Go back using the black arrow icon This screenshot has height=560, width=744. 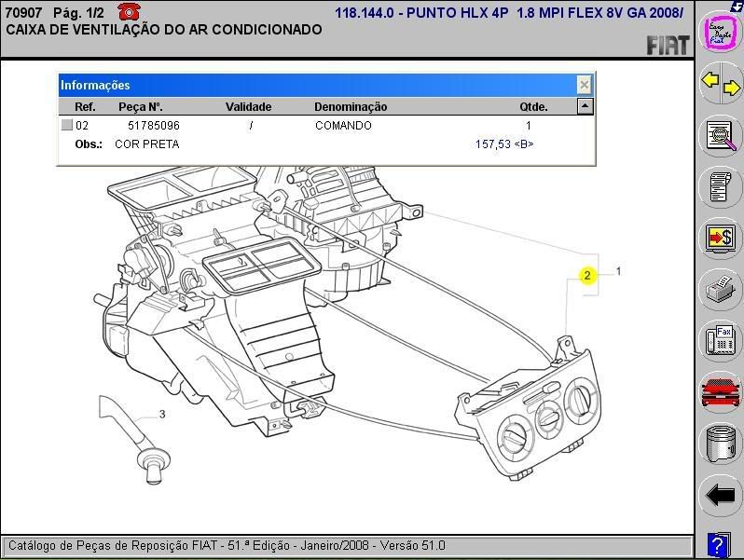pos(721,496)
